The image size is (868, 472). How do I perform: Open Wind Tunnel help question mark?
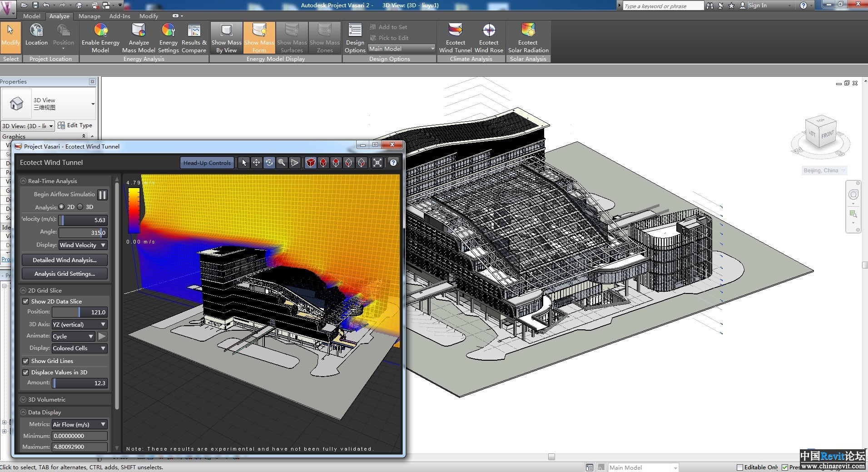(x=393, y=163)
